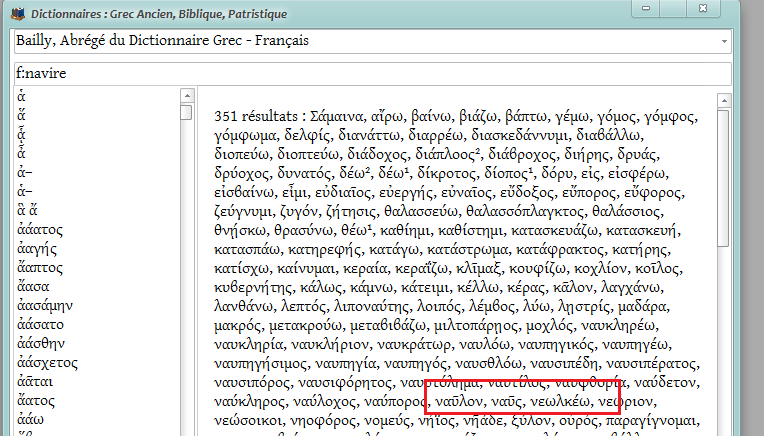Click the results pane scrollbar thumb

[724, 178]
